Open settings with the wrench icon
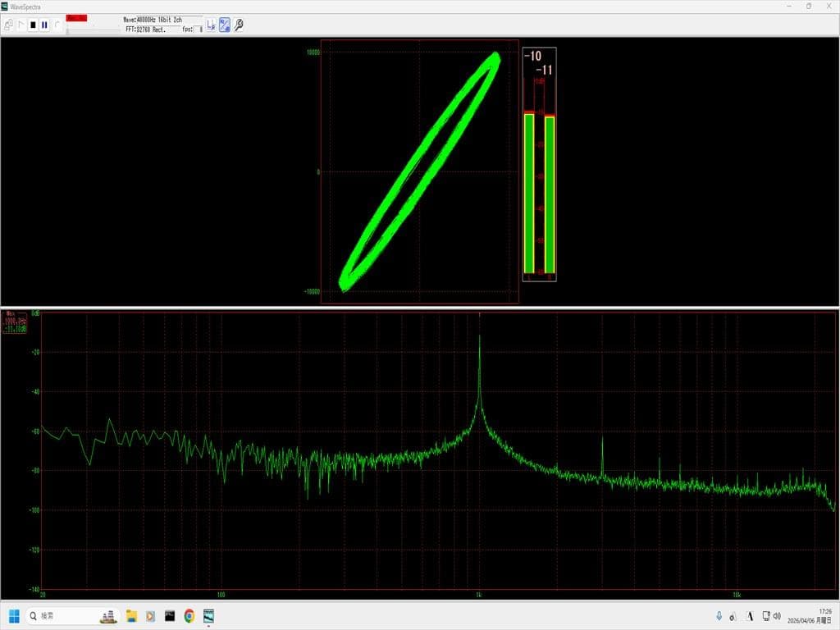840x630 pixels. 239,25
